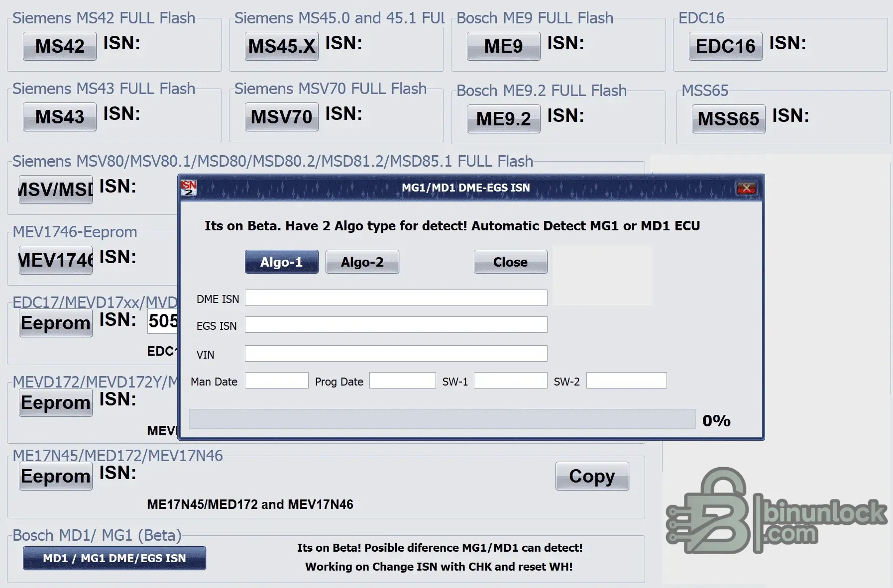Select the Man Date field

coord(277,381)
